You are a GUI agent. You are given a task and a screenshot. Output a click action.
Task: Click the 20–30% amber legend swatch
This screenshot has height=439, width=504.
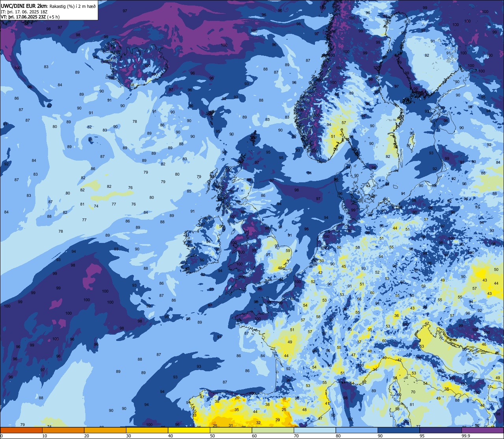click(x=105, y=430)
